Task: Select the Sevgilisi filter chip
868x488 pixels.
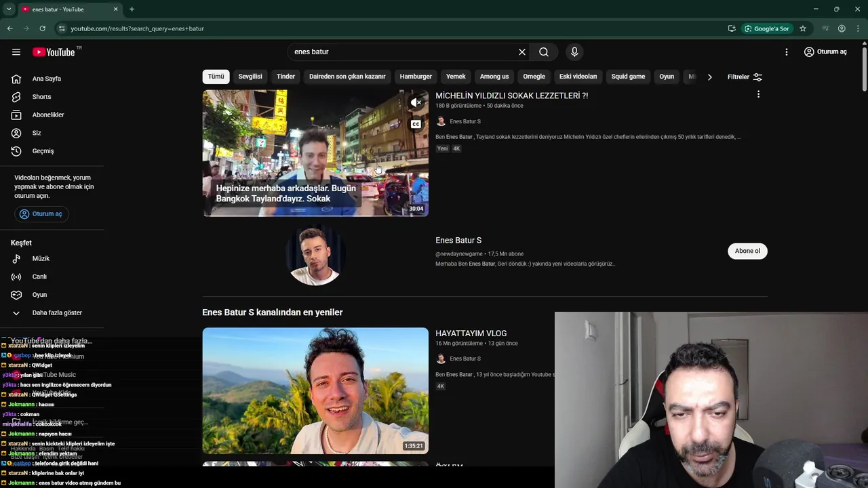Action: pos(250,77)
